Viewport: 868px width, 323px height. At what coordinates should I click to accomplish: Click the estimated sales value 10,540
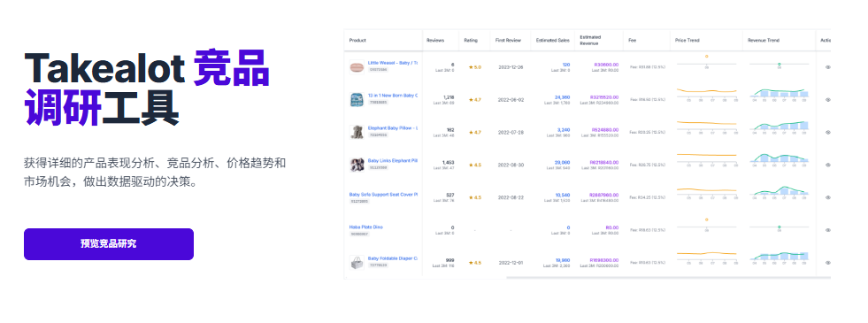[x=563, y=195]
